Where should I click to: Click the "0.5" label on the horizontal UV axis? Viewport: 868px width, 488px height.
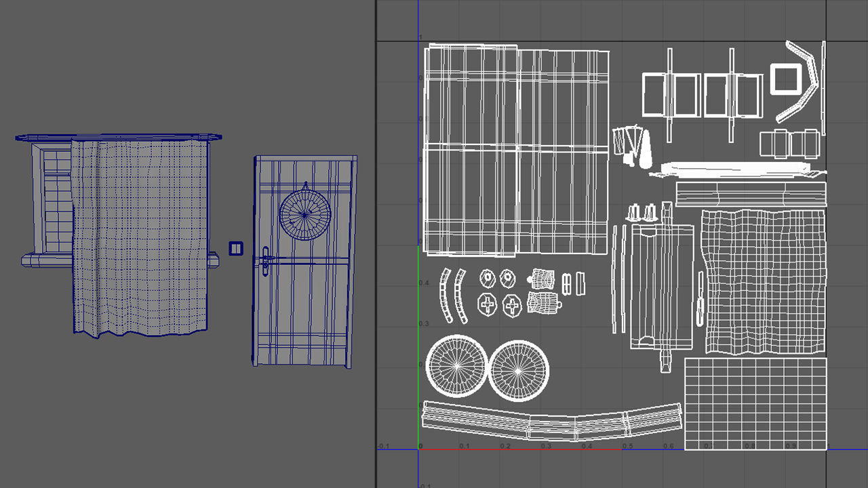pos(628,447)
